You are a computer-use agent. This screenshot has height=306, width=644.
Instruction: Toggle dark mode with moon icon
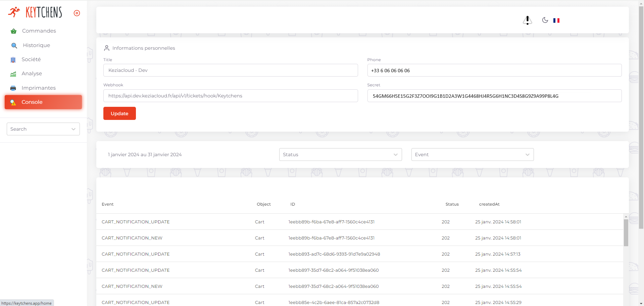545,20
